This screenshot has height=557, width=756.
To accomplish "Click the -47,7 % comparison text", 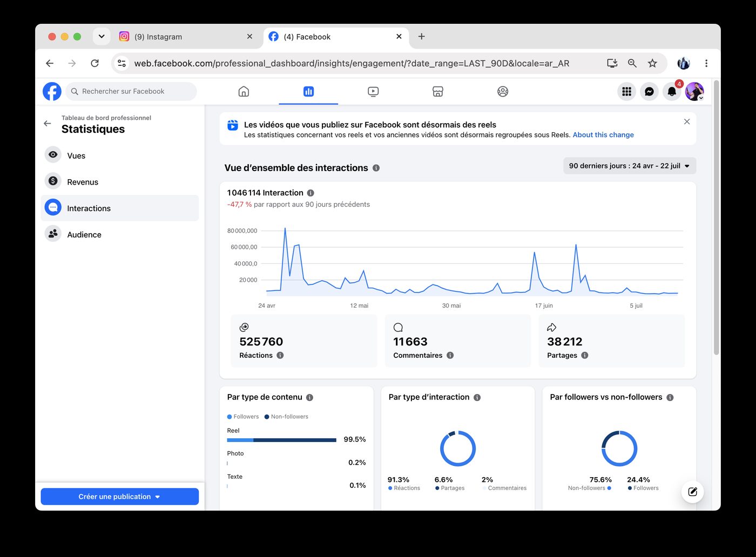I will pos(239,205).
